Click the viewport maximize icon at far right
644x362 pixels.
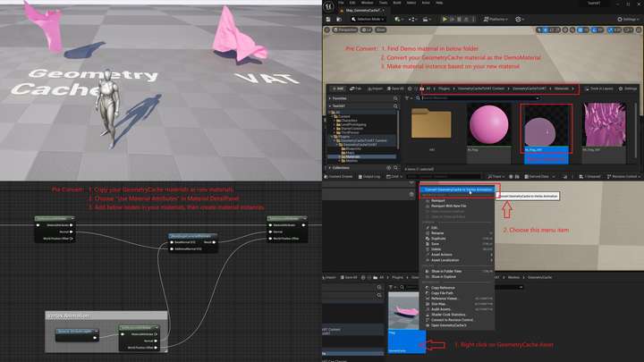coord(639,30)
